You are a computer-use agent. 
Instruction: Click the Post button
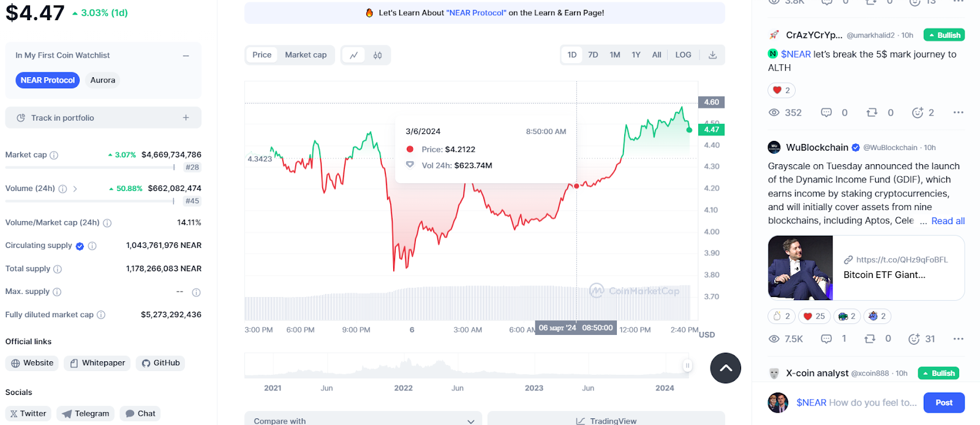944,402
